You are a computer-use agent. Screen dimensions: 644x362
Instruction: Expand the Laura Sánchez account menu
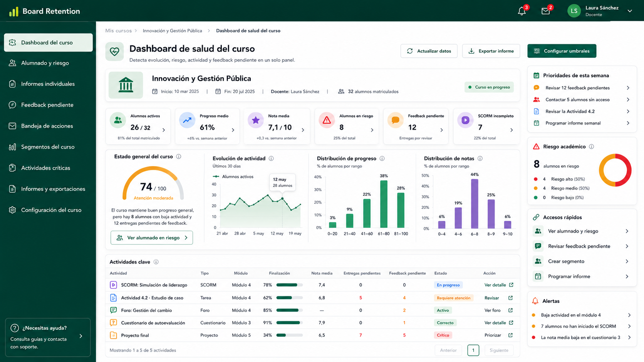click(630, 11)
